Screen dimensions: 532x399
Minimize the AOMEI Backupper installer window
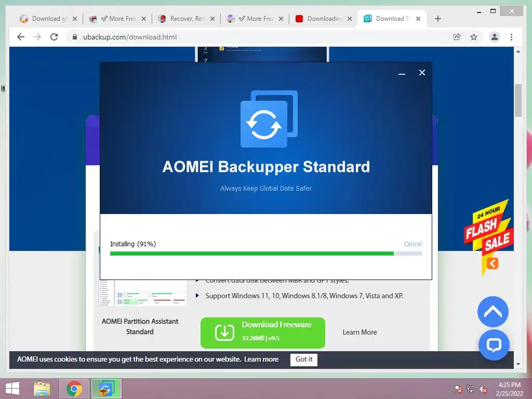pos(402,73)
